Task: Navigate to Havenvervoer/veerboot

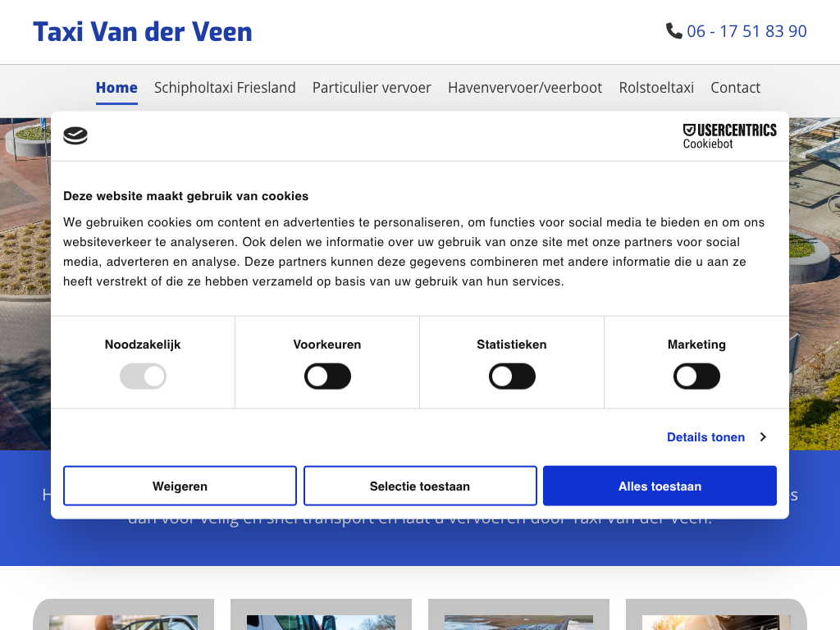Action: click(525, 88)
